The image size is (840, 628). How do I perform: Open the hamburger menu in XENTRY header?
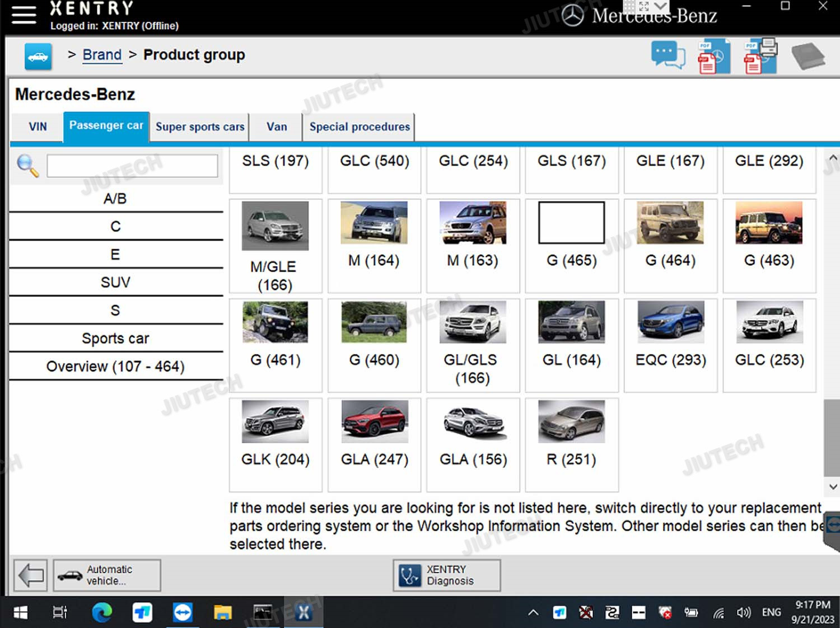coord(24,15)
